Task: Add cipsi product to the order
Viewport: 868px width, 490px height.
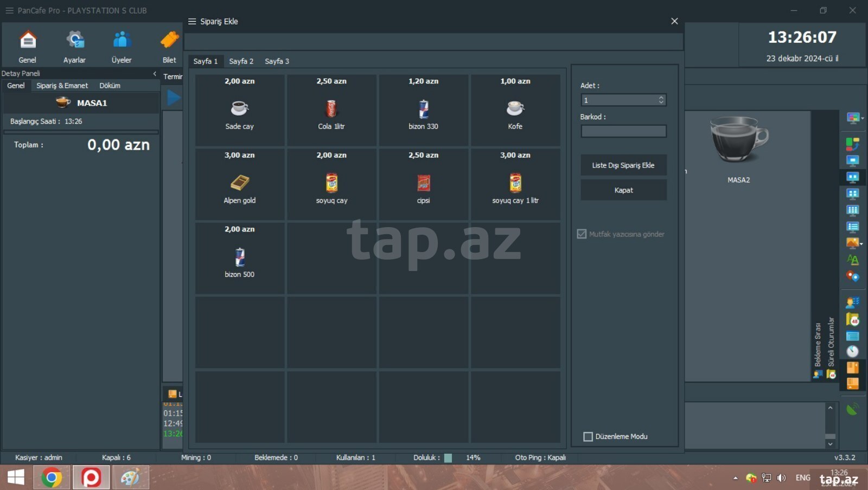Action: pos(424,184)
